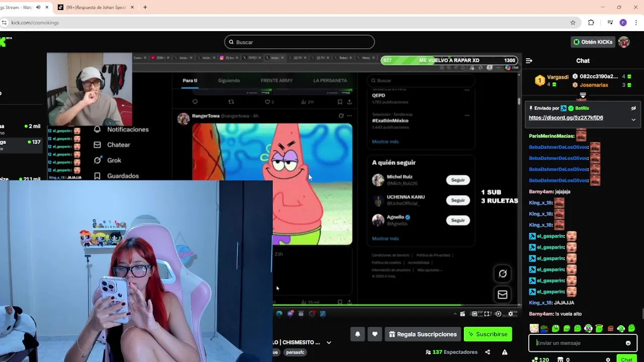The width and height of the screenshot is (644, 362).
Task: Select the persasfc tag
Action: [x=295, y=352]
